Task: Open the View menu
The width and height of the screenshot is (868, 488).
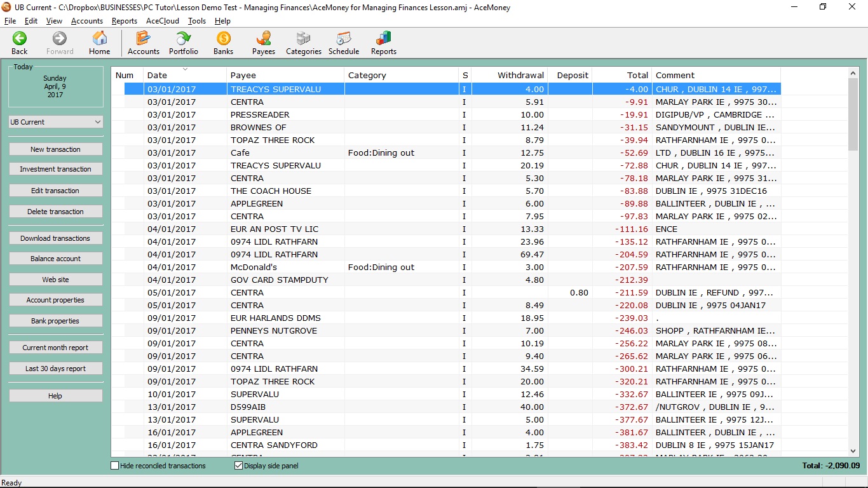Action: pos(54,21)
